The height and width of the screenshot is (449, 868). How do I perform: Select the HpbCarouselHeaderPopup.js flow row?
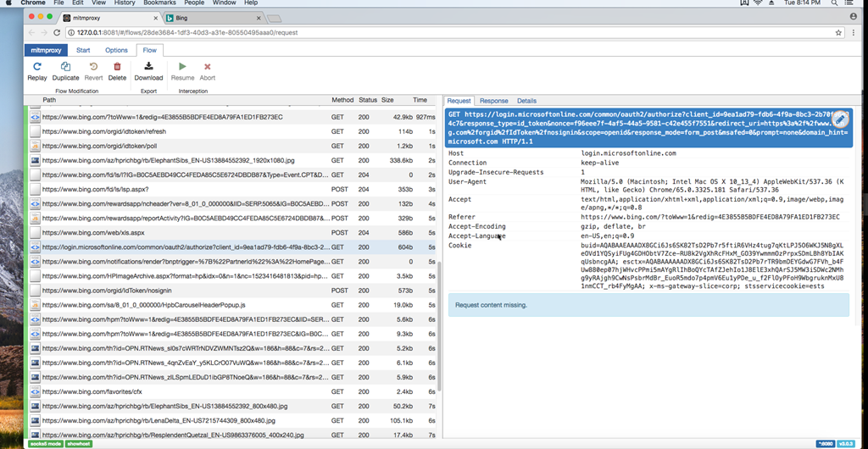[232, 305]
